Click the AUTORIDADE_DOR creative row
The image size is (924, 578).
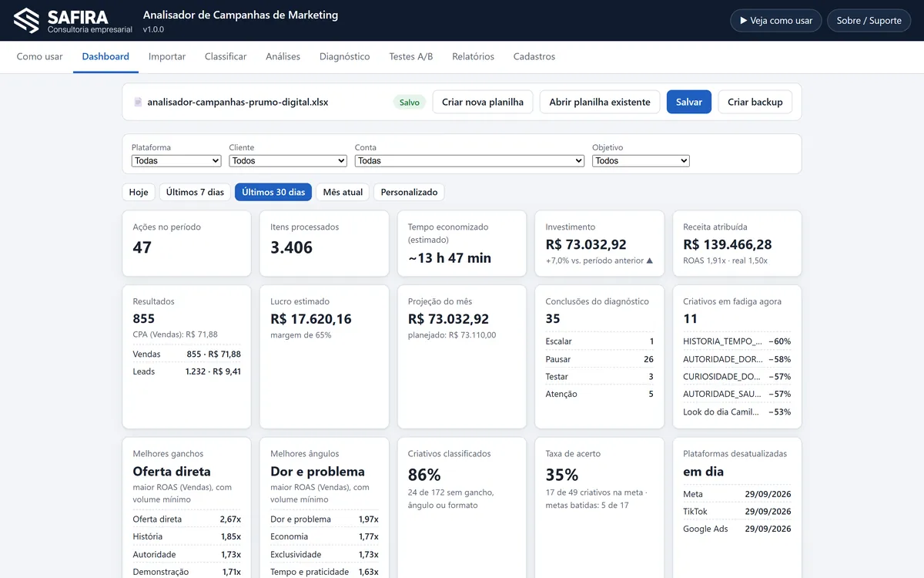pyautogui.click(x=737, y=359)
